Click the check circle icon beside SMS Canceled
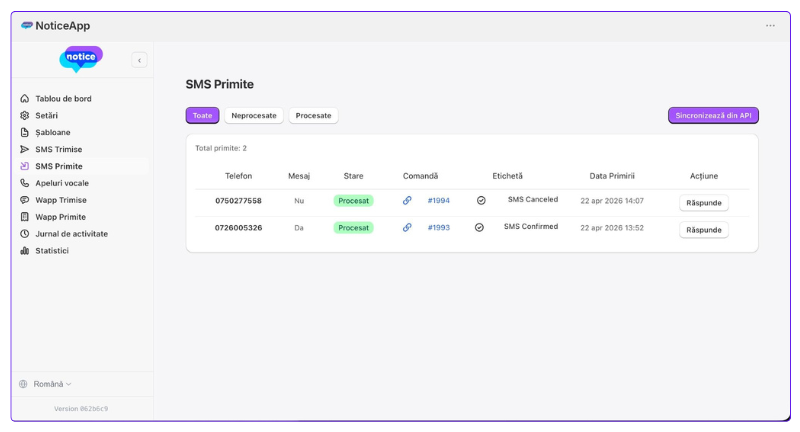Viewport: 800px width, 432px height. (x=481, y=200)
